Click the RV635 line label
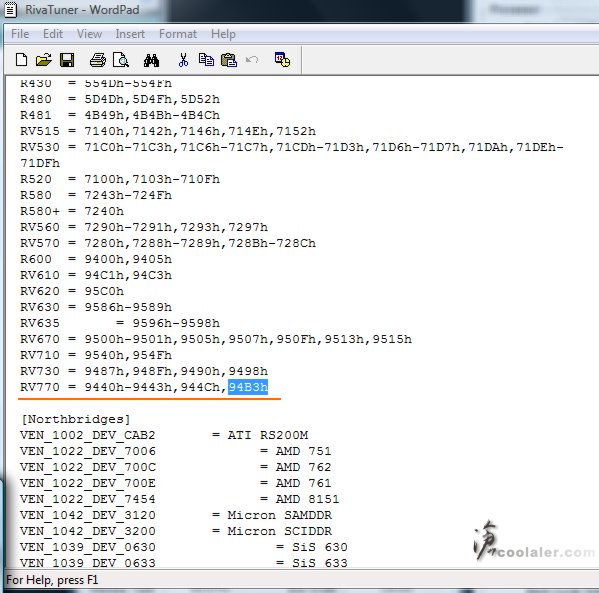The width and height of the screenshot is (599, 593). click(x=40, y=323)
